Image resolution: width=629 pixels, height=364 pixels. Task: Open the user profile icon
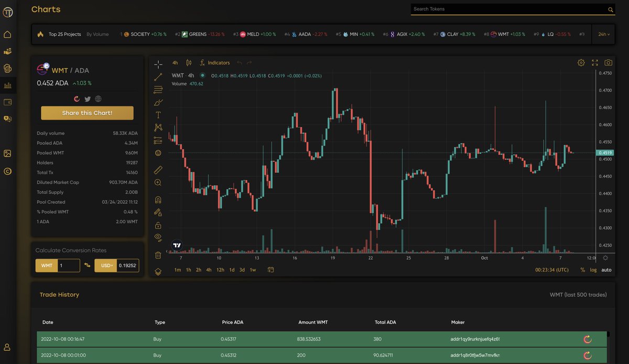pos(7,347)
